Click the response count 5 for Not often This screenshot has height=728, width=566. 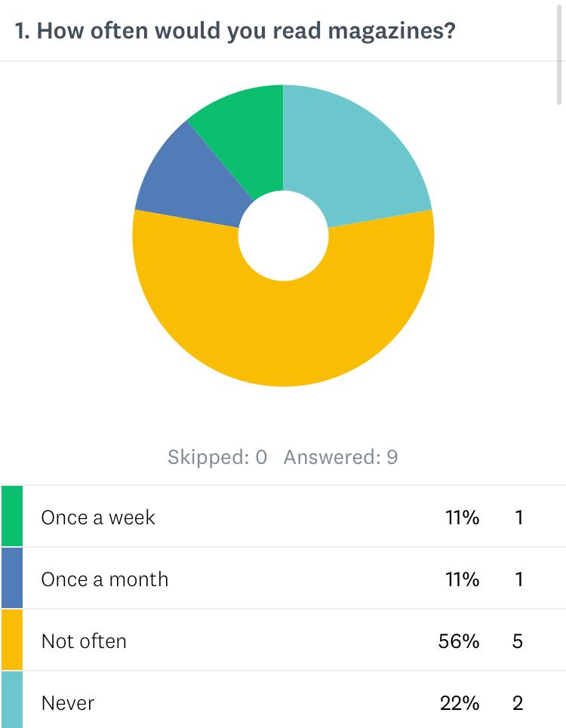pos(518,641)
